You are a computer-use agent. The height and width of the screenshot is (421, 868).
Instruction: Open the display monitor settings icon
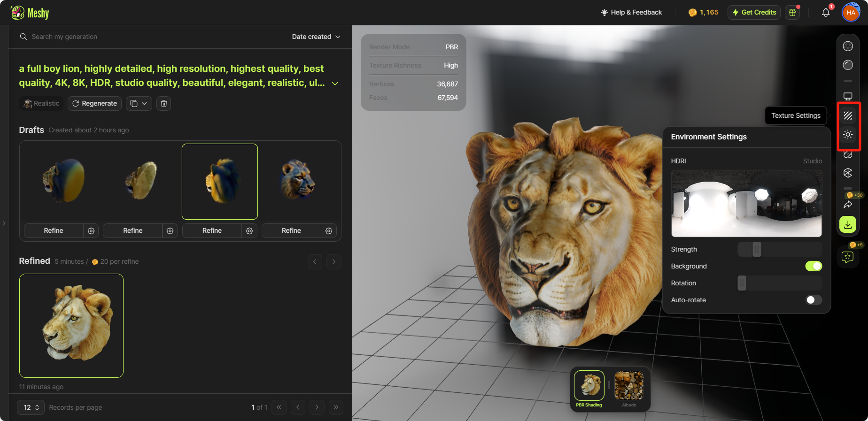(848, 97)
